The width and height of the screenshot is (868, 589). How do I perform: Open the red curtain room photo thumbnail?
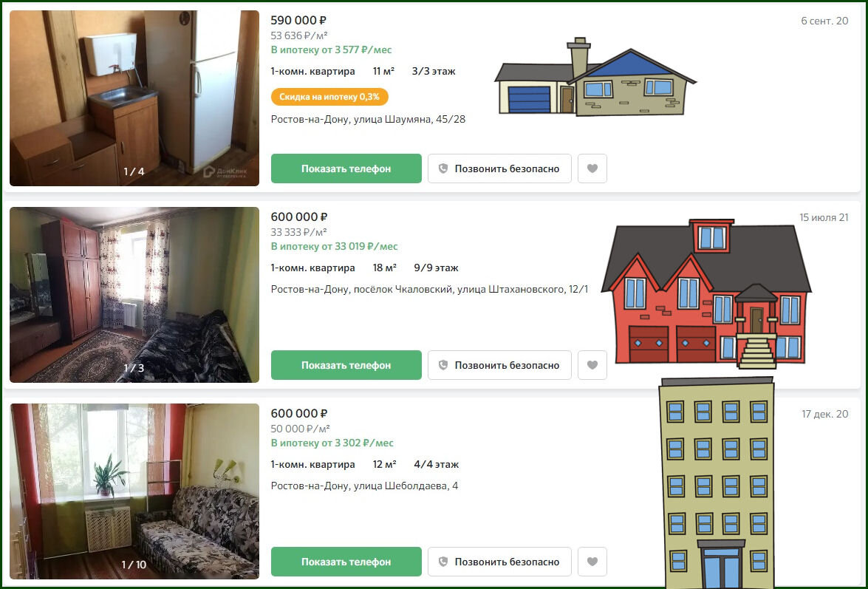[x=134, y=491]
